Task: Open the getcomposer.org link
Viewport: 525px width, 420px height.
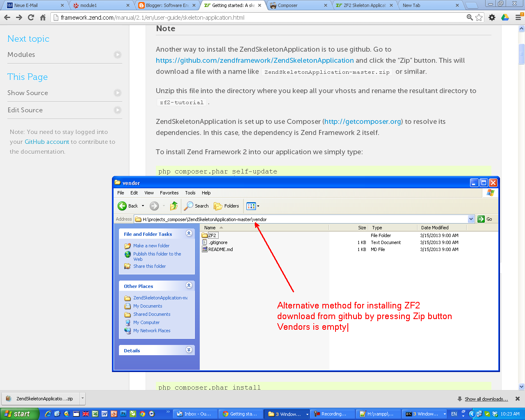Action: click(363, 121)
